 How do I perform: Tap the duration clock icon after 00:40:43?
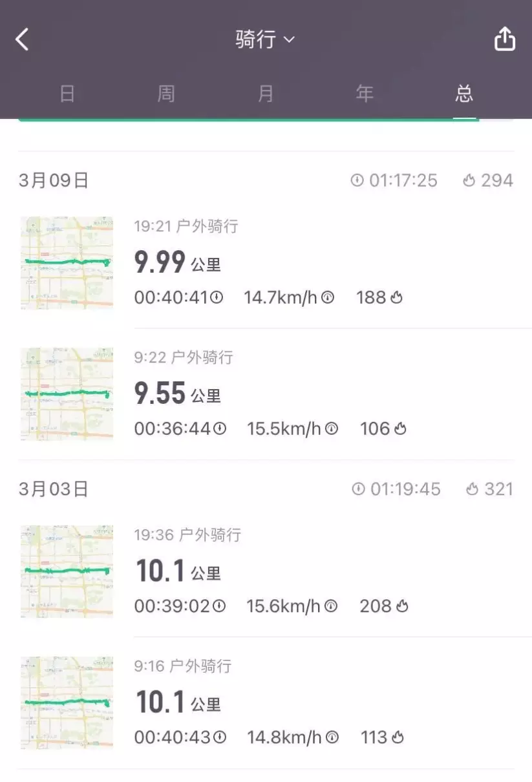(220, 737)
